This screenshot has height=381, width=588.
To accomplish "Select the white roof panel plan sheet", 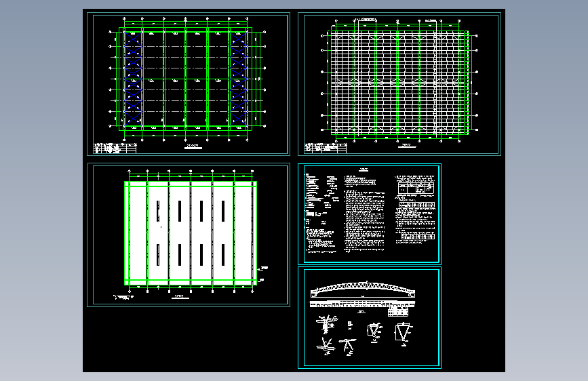I will (x=189, y=235).
